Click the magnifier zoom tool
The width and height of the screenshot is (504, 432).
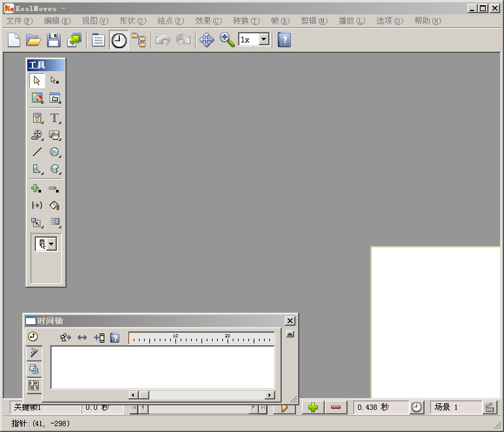click(227, 40)
